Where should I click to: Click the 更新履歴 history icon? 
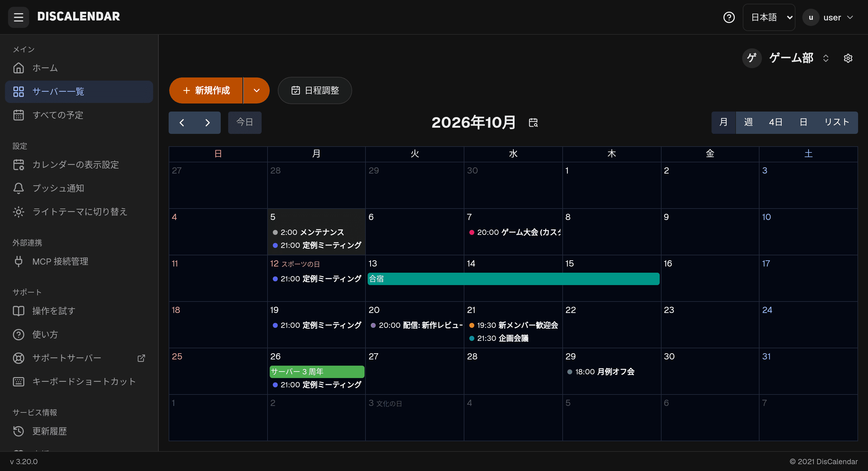19,431
